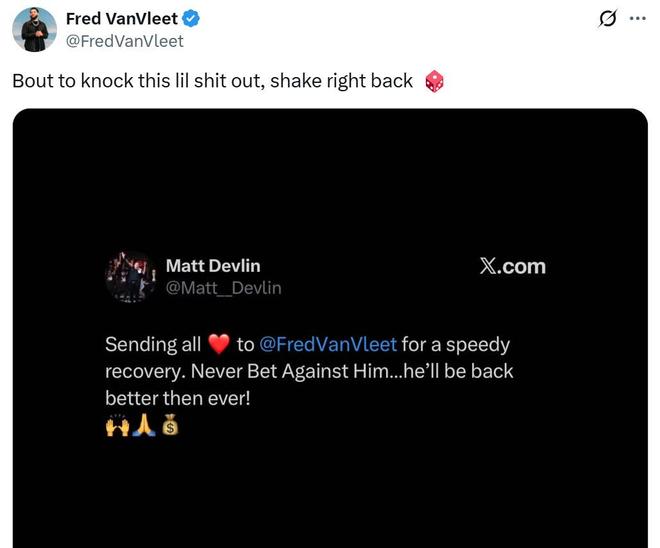This screenshot has height=548, width=660.
Task: Click the red dice emoji in the post
Action: click(434, 81)
